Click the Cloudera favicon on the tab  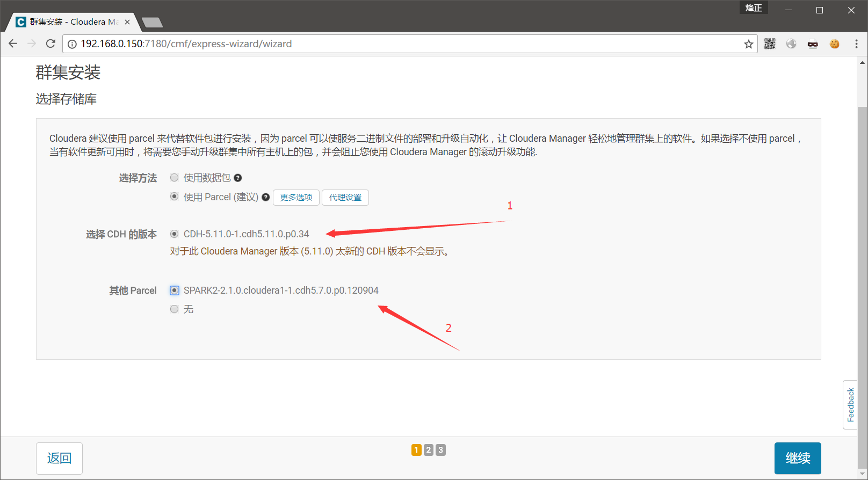pos(21,22)
